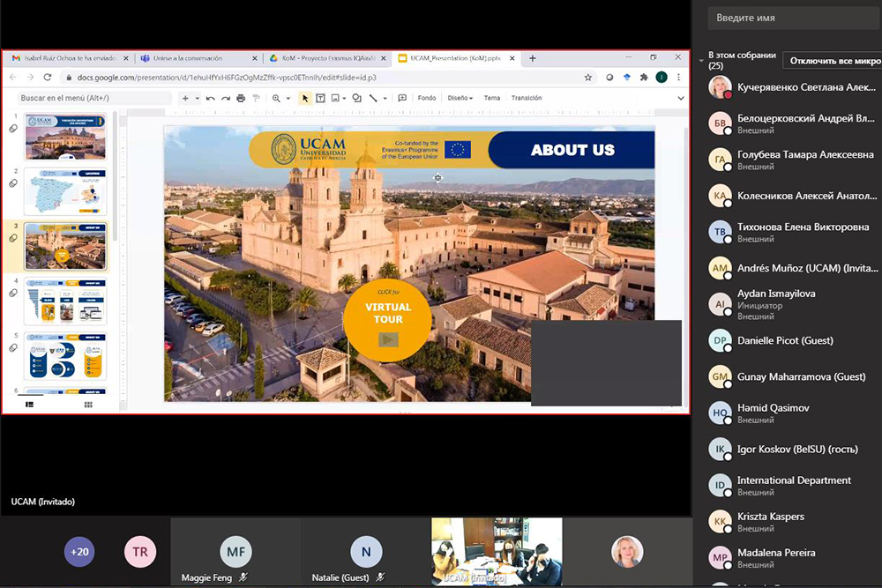This screenshot has width=882, height=588.
Task: Switch to filmstrip view of slides
Action: click(x=29, y=405)
